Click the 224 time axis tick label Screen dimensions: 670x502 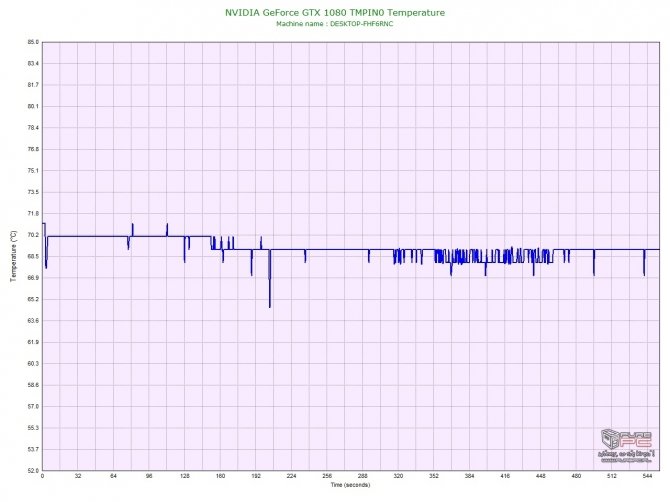[291, 476]
